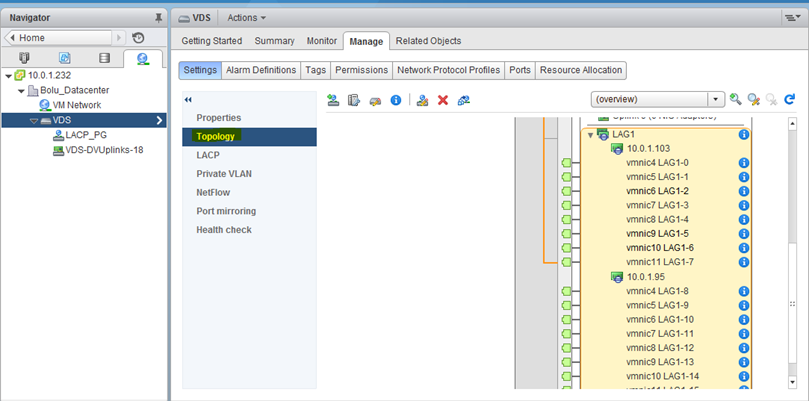Screen dimensions: 809x401
Task: Click info icon for vmnic11 LAG1-7
Action: click(x=743, y=262)
